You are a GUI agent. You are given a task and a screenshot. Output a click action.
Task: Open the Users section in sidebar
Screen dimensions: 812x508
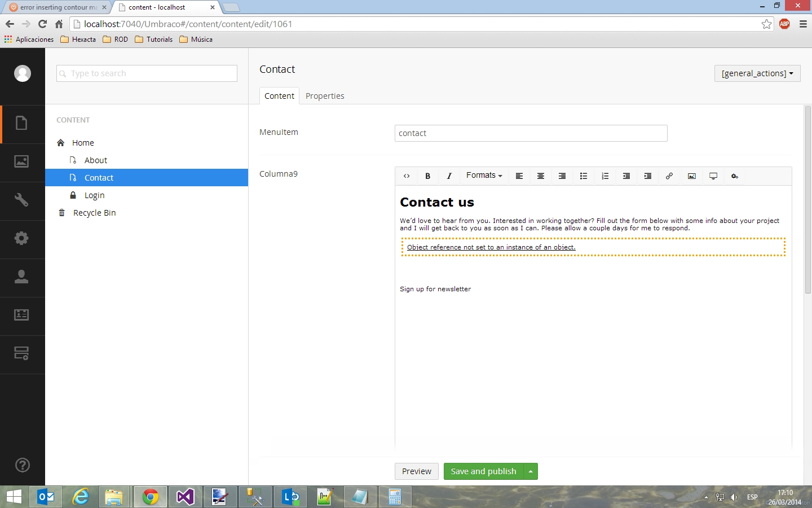[x=21, y=277]
